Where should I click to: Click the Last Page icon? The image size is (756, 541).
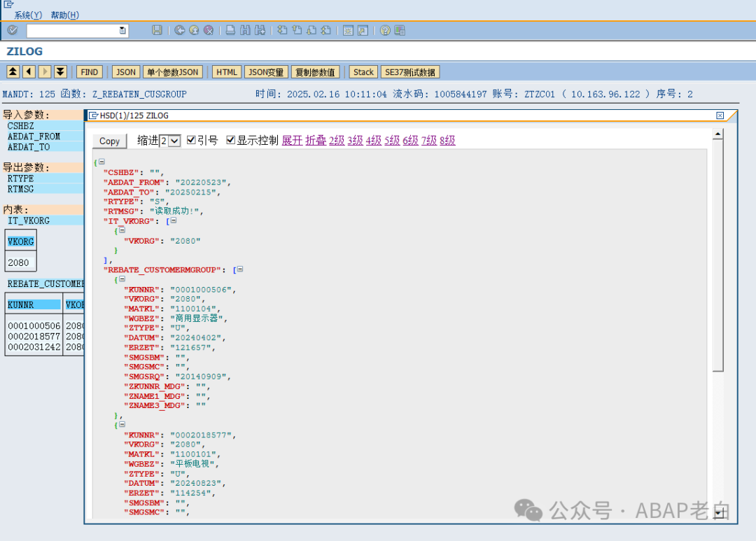326,30
